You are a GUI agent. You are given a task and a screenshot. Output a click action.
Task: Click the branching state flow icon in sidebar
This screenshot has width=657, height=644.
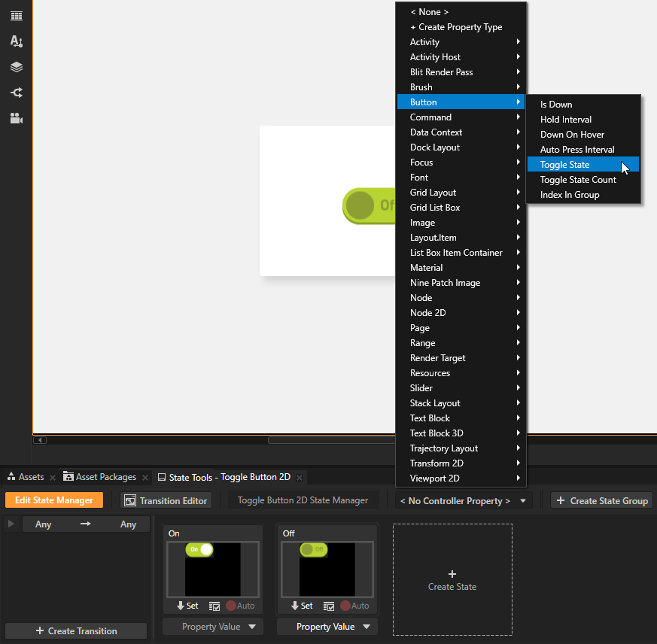16,91
